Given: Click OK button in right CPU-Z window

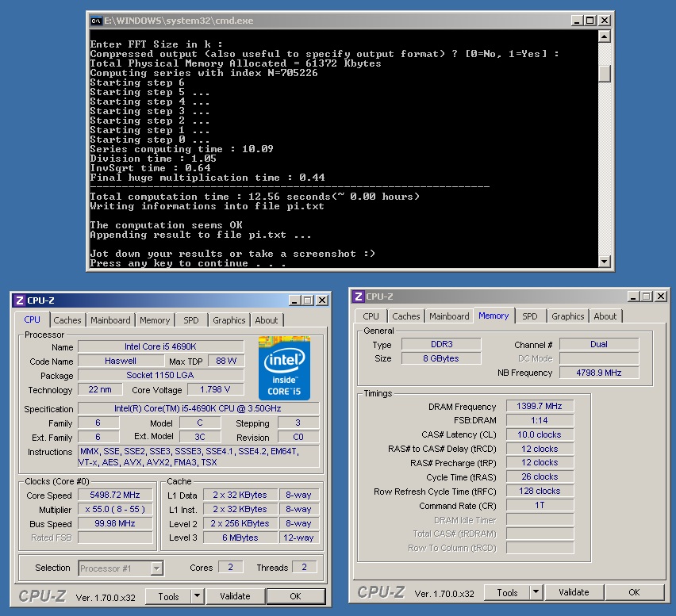Looking at the screenshot, I should [634, 592].
